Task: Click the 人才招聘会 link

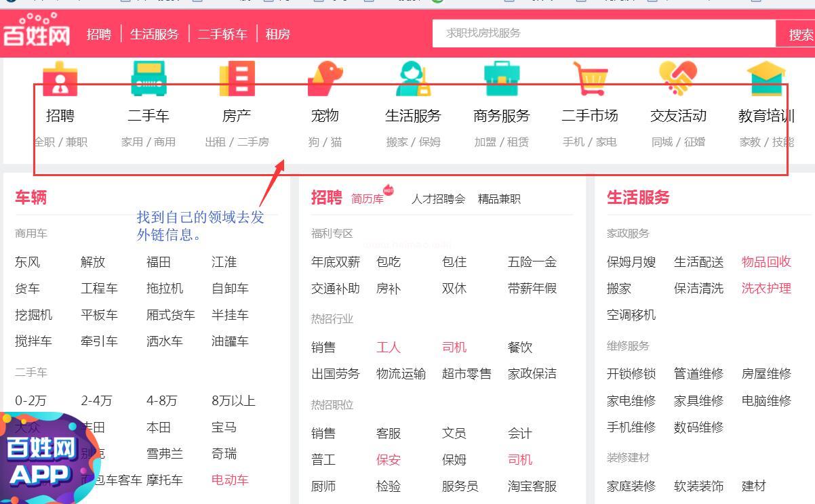Action: point(438,199)
